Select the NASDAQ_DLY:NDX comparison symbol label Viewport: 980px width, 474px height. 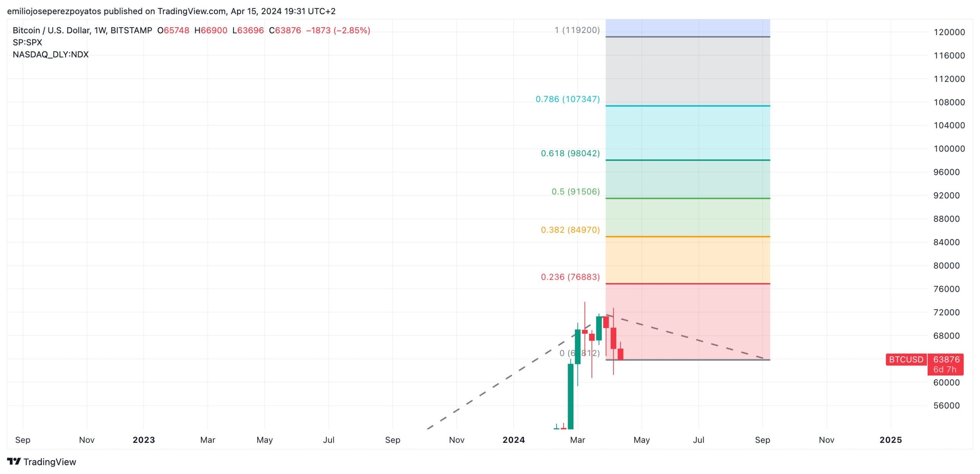tap(51, 54)
